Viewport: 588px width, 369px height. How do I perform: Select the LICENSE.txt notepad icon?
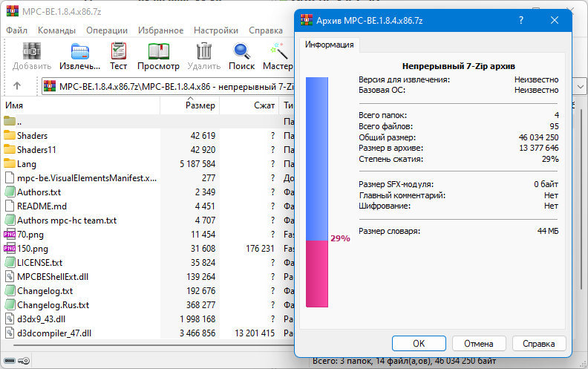(10, 263)
